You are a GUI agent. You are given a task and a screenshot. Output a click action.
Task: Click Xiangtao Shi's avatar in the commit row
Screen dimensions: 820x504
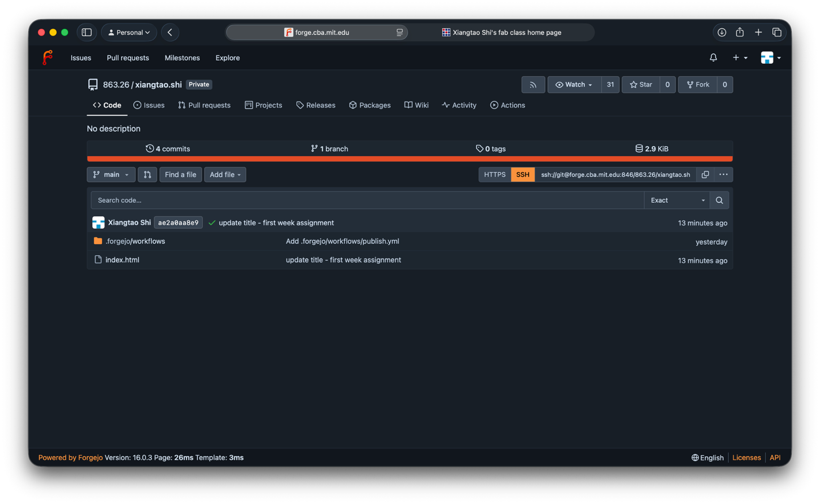click(x=98, y=222)
